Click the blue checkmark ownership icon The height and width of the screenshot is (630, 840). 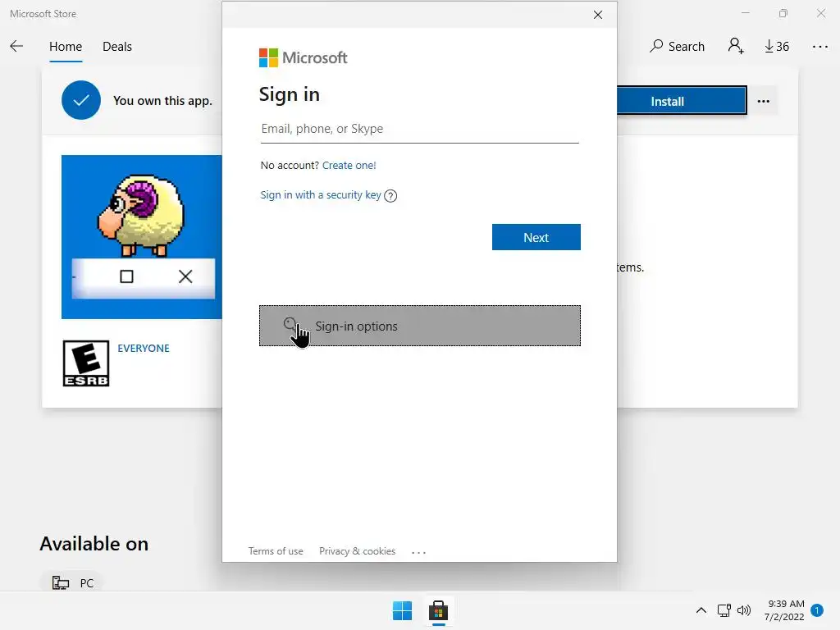(81, 100)
